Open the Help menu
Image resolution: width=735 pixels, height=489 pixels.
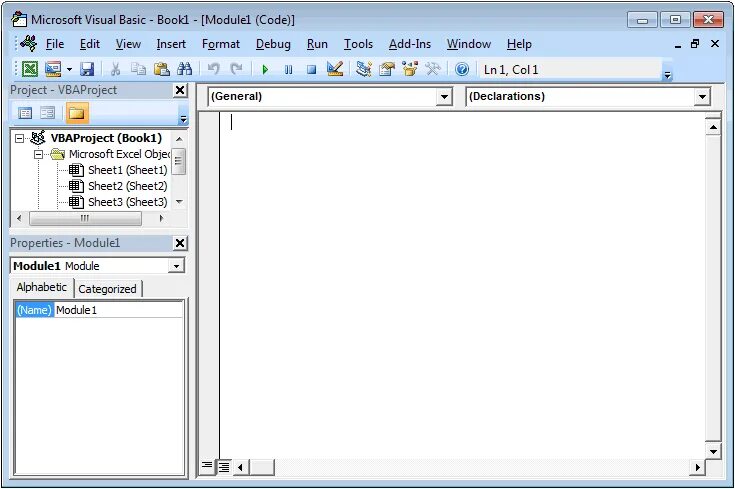pos(519,44)
